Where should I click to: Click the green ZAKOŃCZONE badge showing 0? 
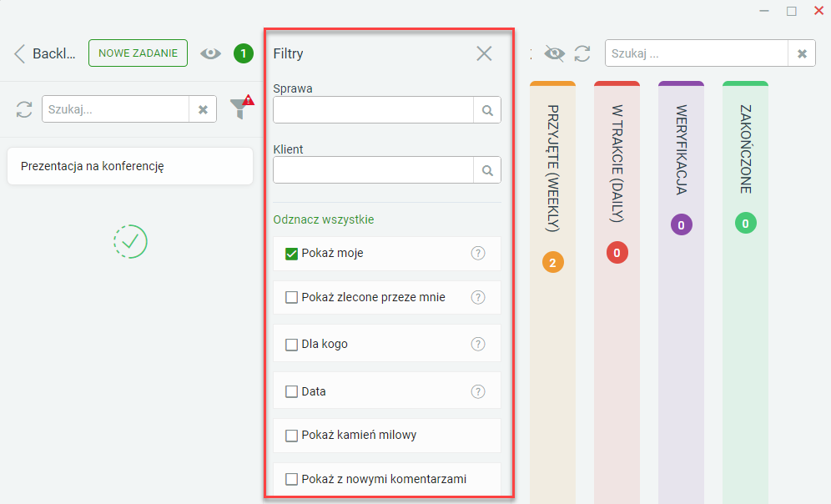745,223
